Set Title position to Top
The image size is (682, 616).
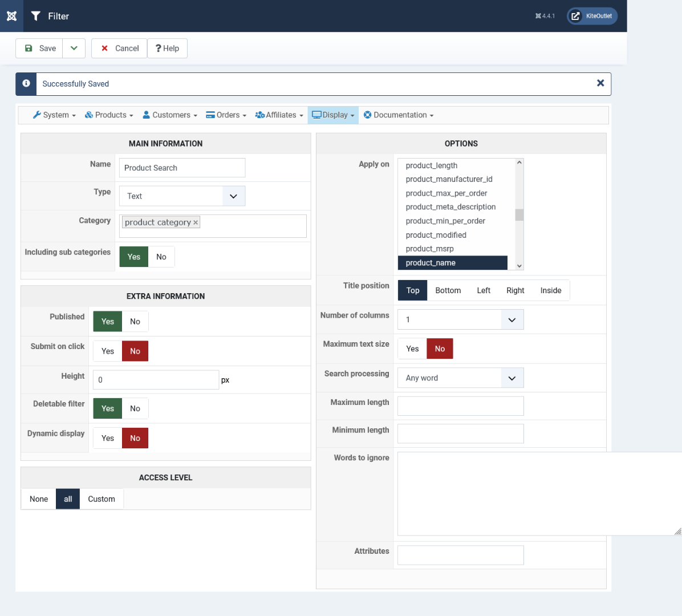pyautogui.click(x=413, y=290)
